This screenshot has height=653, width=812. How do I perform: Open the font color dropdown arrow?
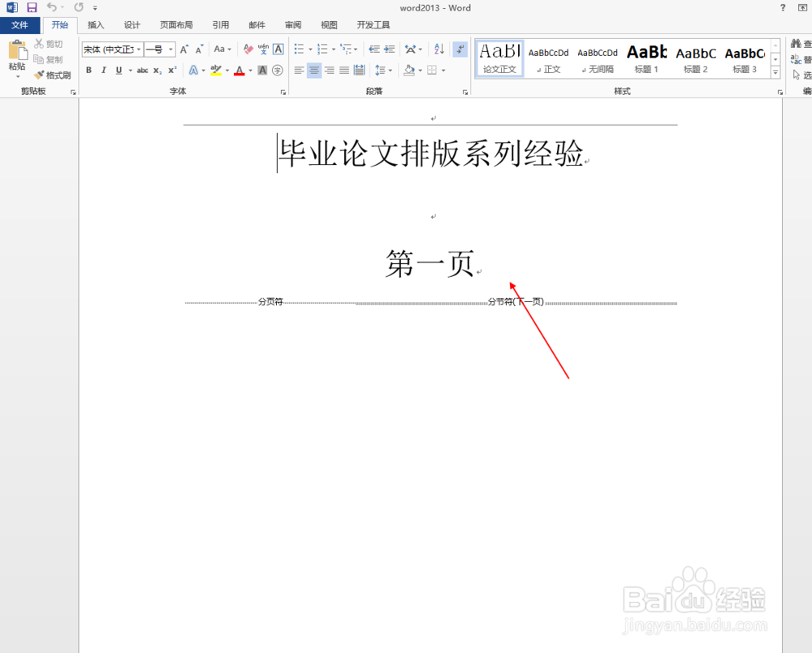coord(248,70)
